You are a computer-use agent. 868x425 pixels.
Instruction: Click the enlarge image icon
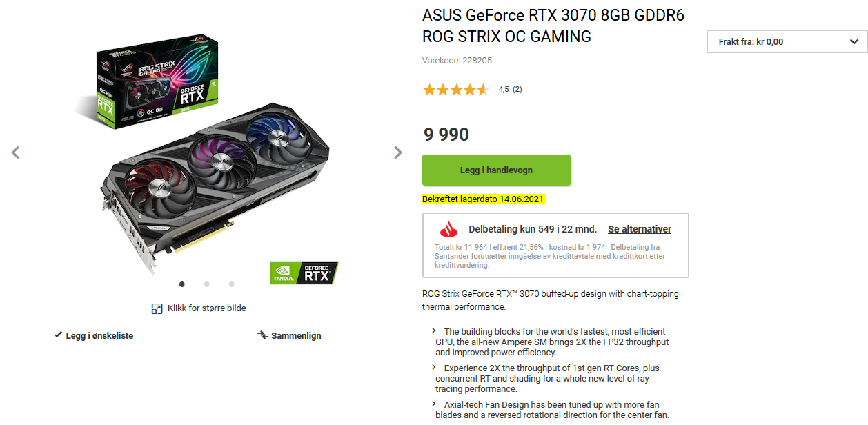point(157,308)
